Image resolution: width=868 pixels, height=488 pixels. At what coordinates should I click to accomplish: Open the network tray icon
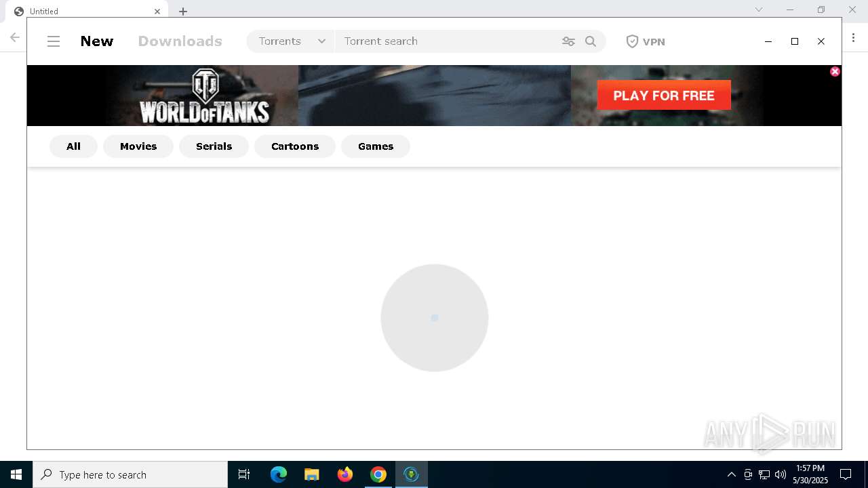pos(764,474)
